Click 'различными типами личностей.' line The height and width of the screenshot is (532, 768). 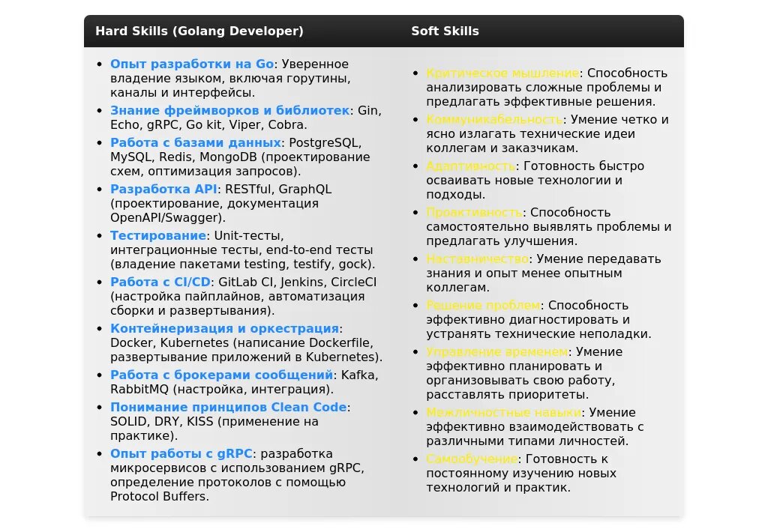[527, 441]
